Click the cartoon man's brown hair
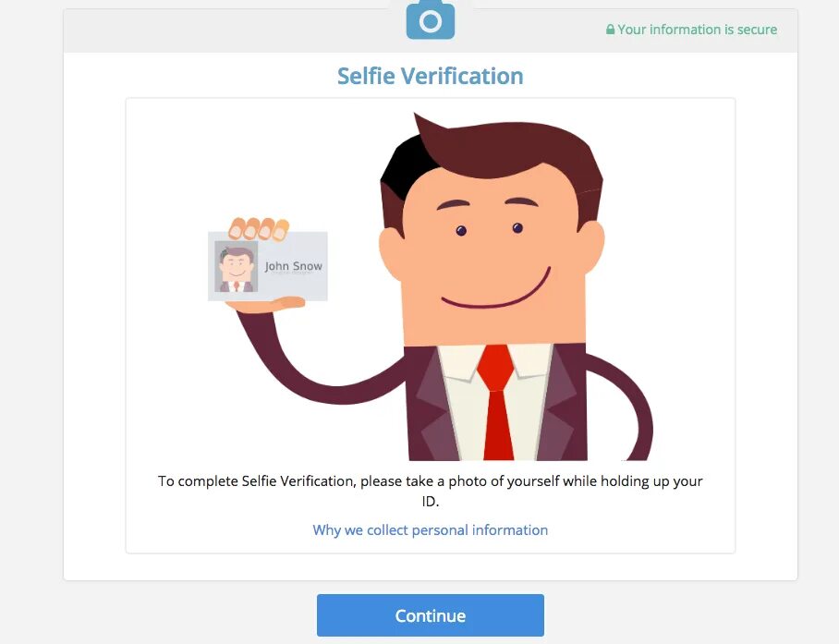839x644 pixels. tap(498, 155)
